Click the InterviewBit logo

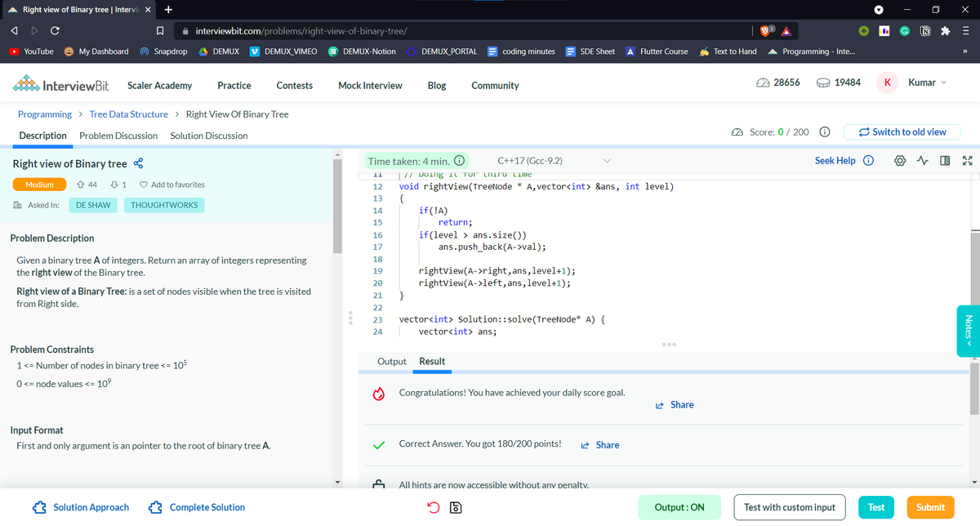pos(62,85)
